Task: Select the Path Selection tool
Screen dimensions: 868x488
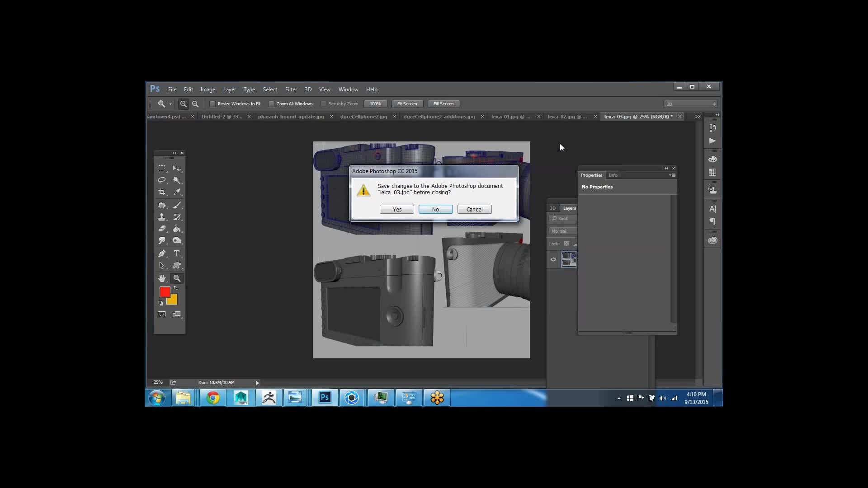Action: [x=162, y=265]
